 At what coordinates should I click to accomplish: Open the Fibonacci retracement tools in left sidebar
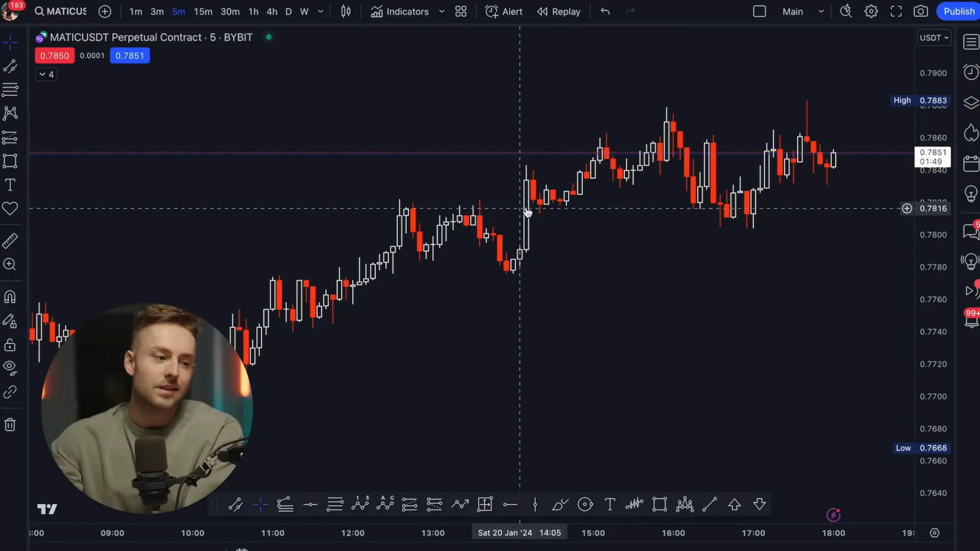[x=10, y=90]
